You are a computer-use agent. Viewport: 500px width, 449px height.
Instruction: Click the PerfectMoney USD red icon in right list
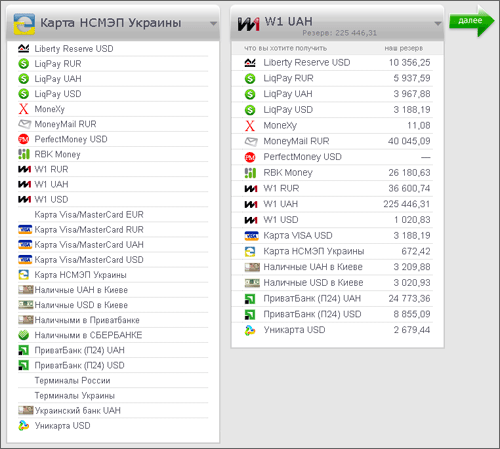coord(250,157)
